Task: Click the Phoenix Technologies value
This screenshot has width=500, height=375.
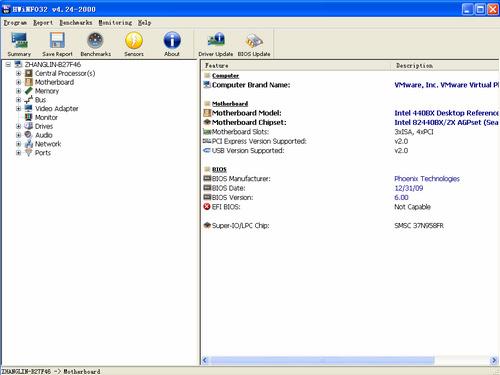Action: pos(427,179)
